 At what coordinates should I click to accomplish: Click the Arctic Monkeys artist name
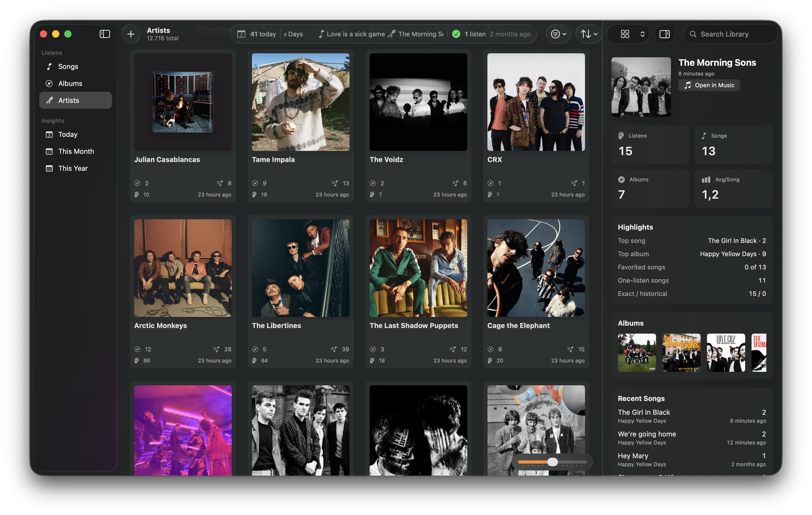(x=160, y=325)
